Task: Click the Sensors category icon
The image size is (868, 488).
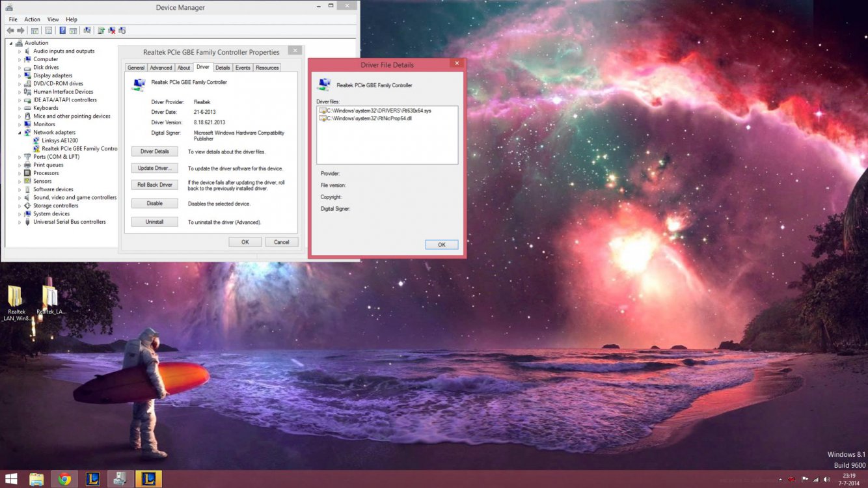Action: click(x=27, y=181)
